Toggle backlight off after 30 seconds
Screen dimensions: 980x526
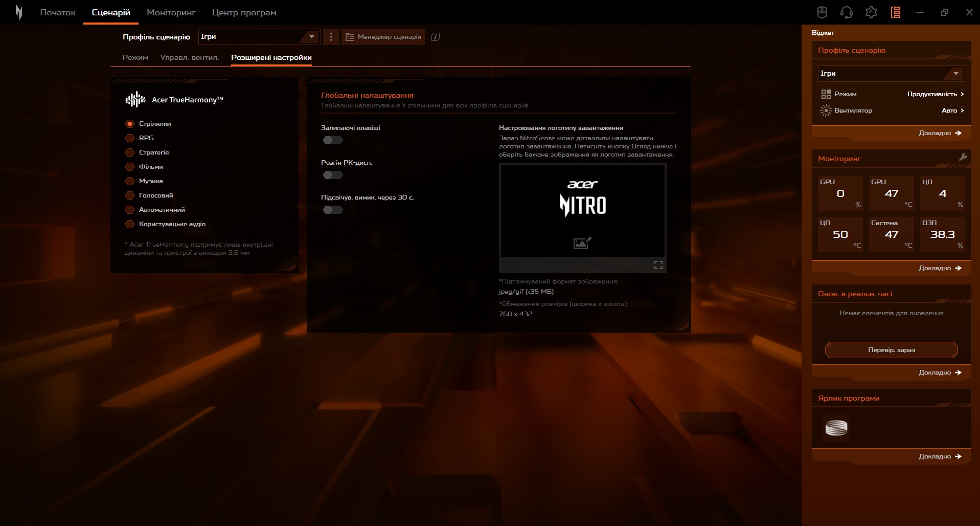332,210
